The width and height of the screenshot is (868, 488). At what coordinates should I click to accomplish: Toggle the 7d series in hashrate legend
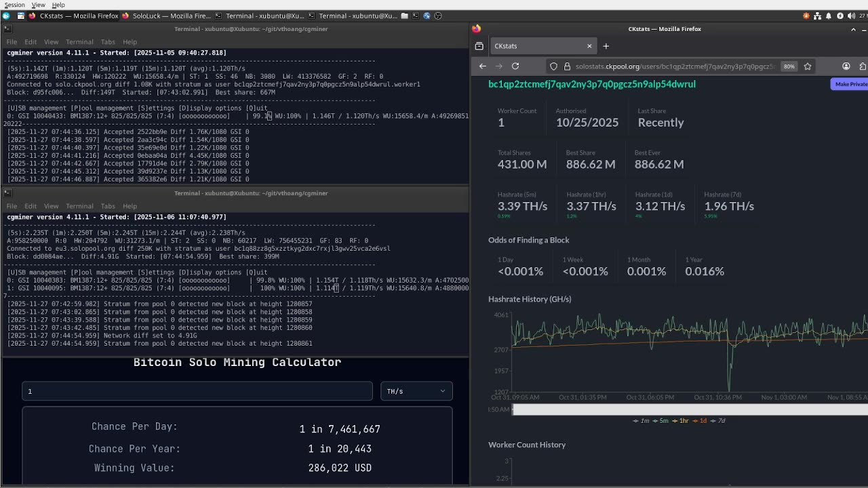[x=719, y=421]
